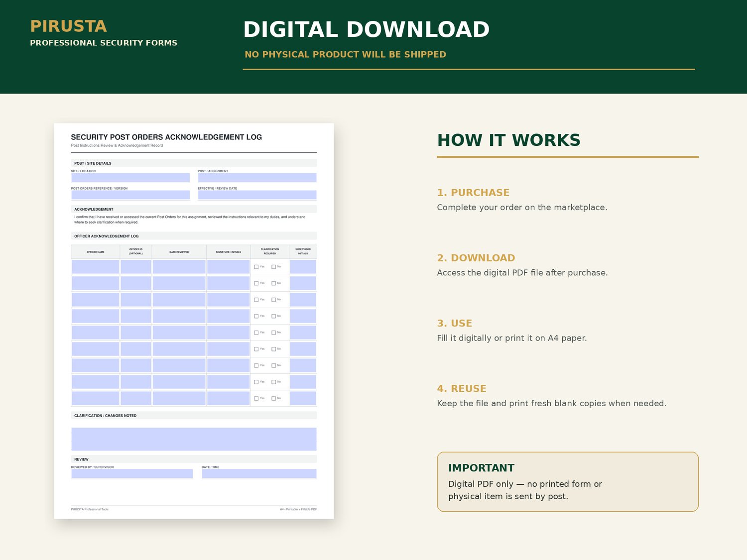Select the '1. PURCHASE' step heading

(x=473, y=193)
